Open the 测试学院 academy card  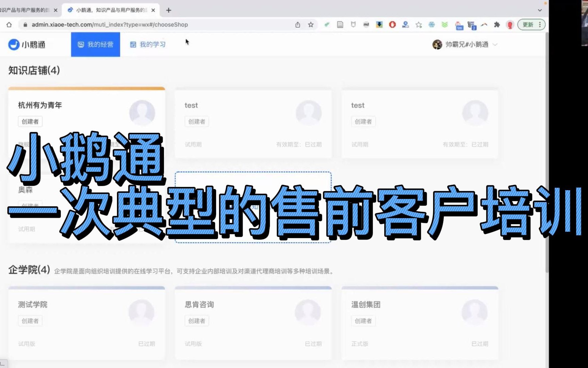(86, 323)
